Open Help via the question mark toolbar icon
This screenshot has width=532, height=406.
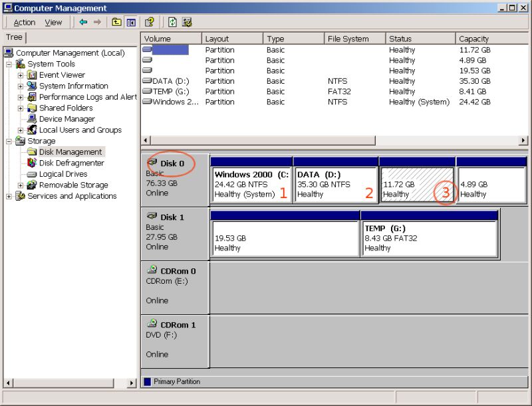149,22
